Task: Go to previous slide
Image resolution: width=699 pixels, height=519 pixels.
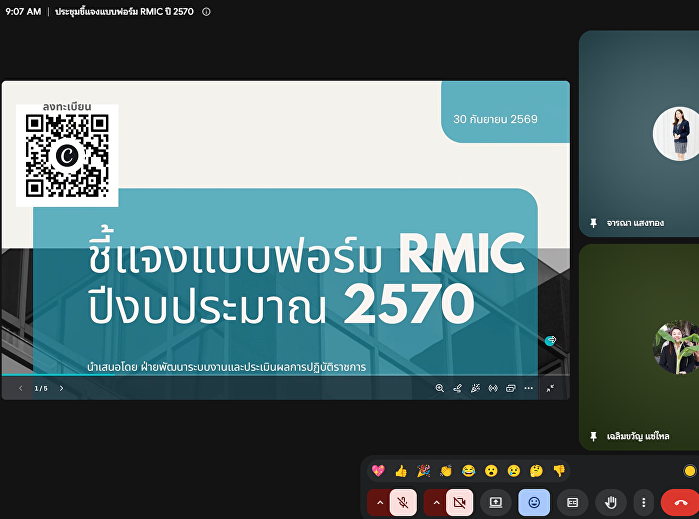Action: tap(21, 388)
